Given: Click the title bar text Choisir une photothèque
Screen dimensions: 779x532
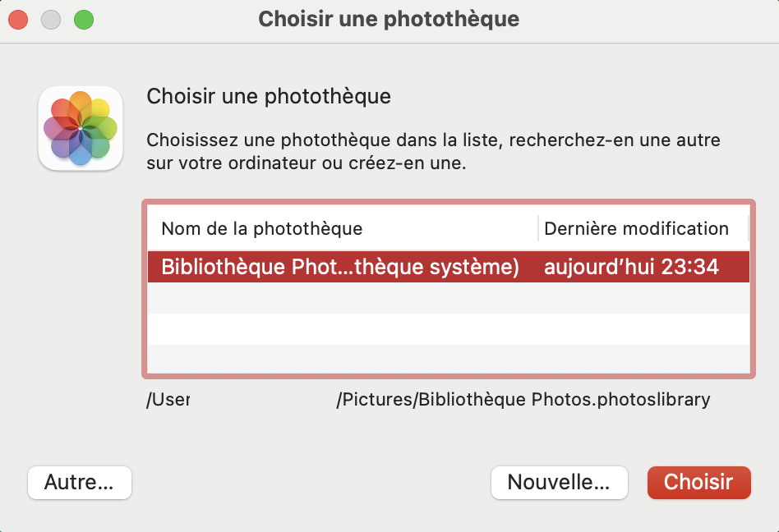Looking at the screenshot, I should click(389, 19).
